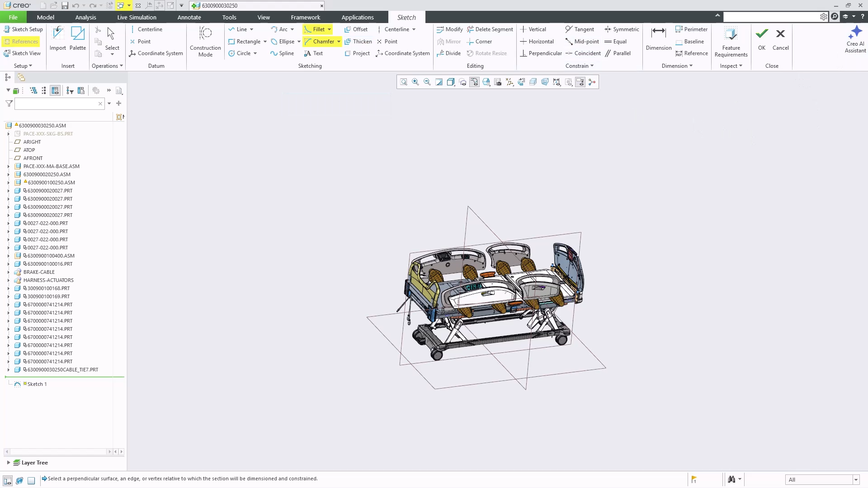
Task: Open the Analysis tab
Action: coord(86,17)
